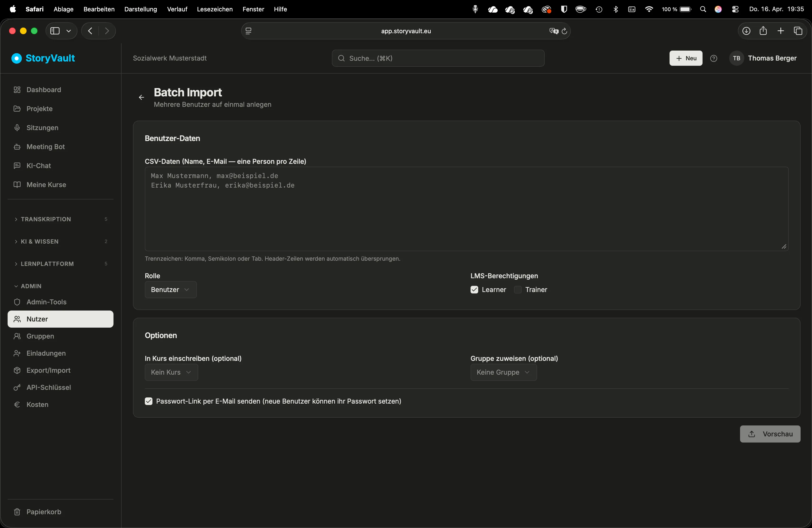The height and width of the screenshot is (528, 812).
Task: Click Safari forward arrow
Action: point(107,31)
